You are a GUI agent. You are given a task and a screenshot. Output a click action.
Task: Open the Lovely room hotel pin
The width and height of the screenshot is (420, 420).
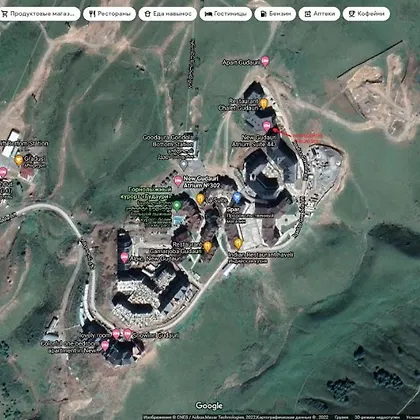pyautogui.click(x=116, y=334)
